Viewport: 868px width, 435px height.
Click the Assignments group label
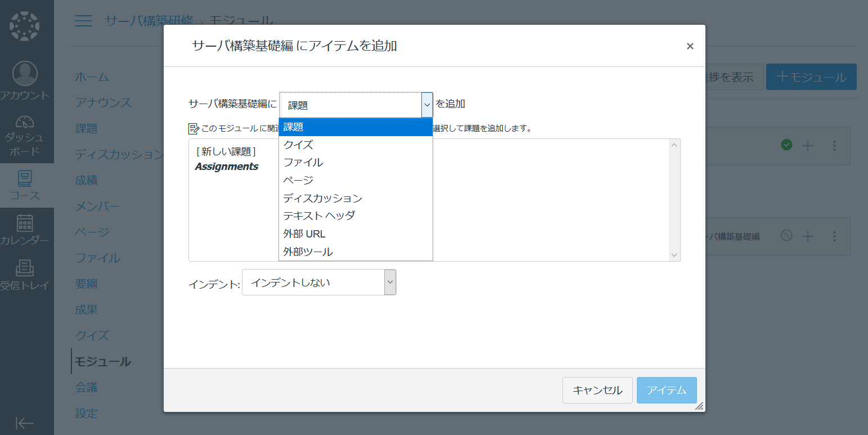point(227,167)
